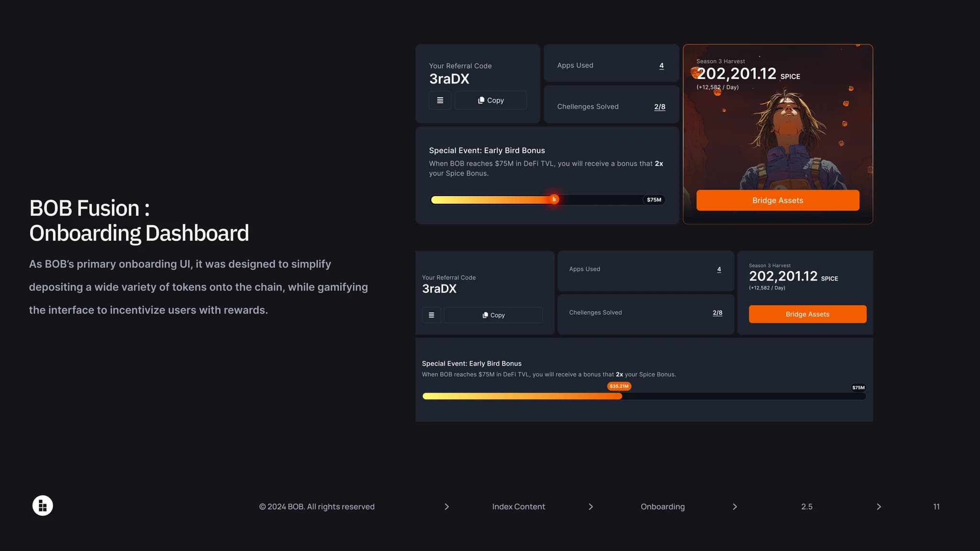The height and width of the screenshot is (551, 980).
Task: Select the list icon in the lower referral card
Action: tap(431, 315)
